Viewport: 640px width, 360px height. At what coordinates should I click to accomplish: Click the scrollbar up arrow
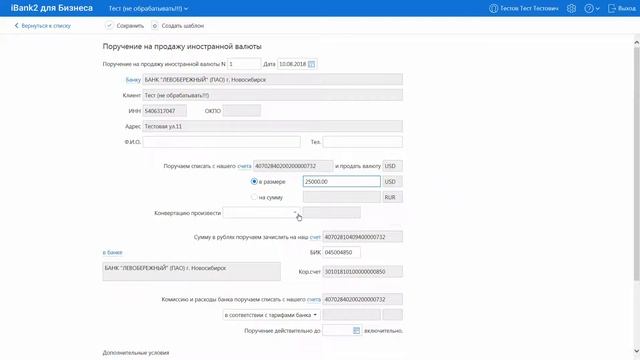click(x=636, y=42)
